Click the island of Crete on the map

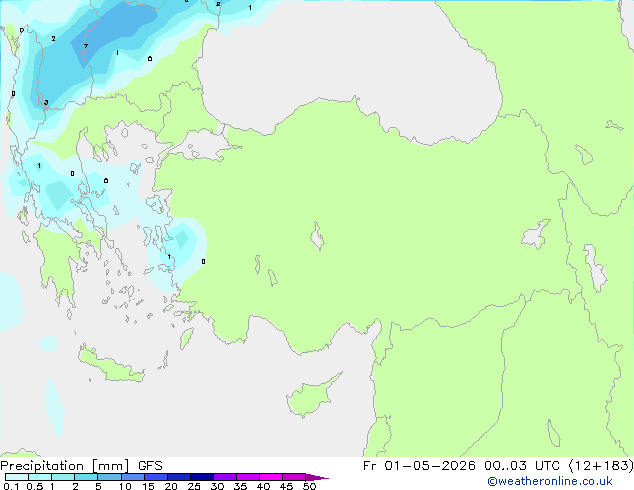(x=111, y=364)
